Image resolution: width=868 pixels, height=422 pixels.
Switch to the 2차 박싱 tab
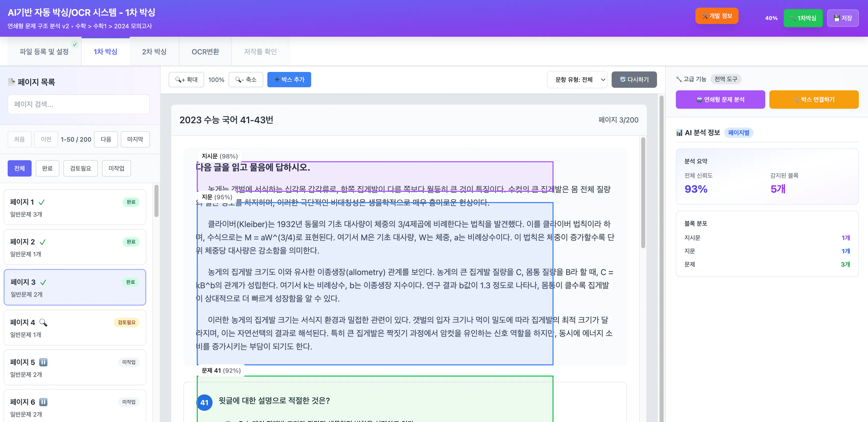click(154, 52)
